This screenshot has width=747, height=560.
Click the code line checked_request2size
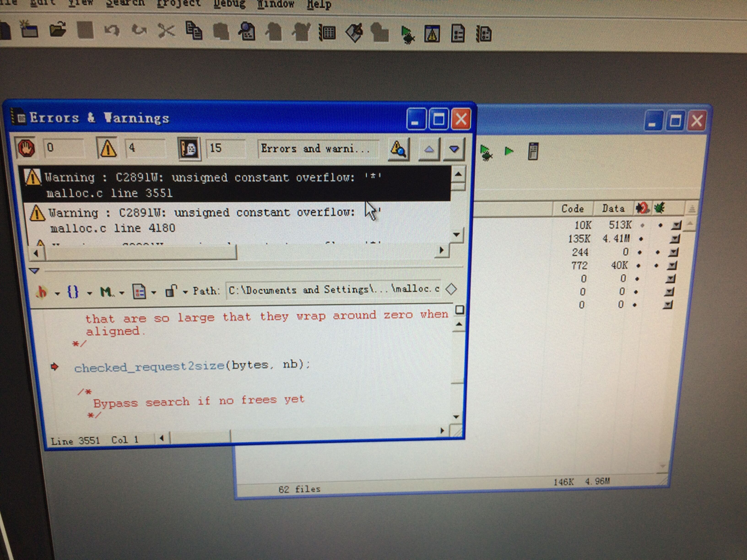[x=192, y=366]
